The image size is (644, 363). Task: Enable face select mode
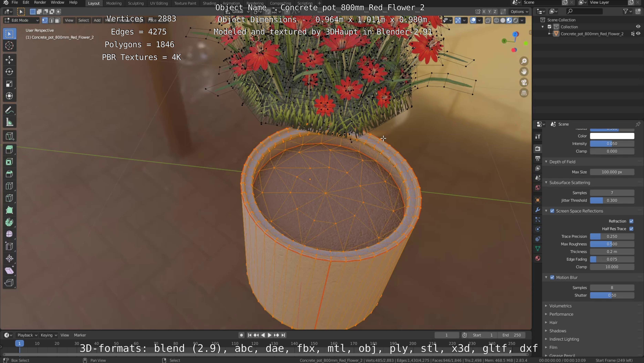[58, 20]
